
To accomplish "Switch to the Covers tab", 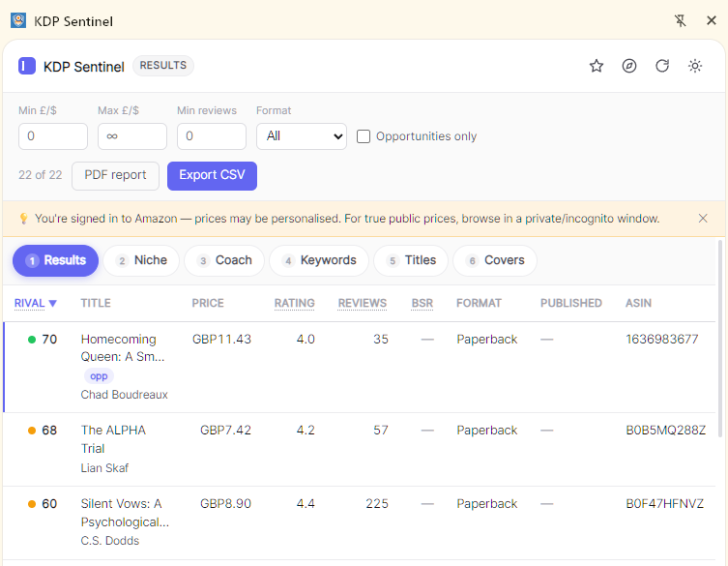I will (495, 260).
